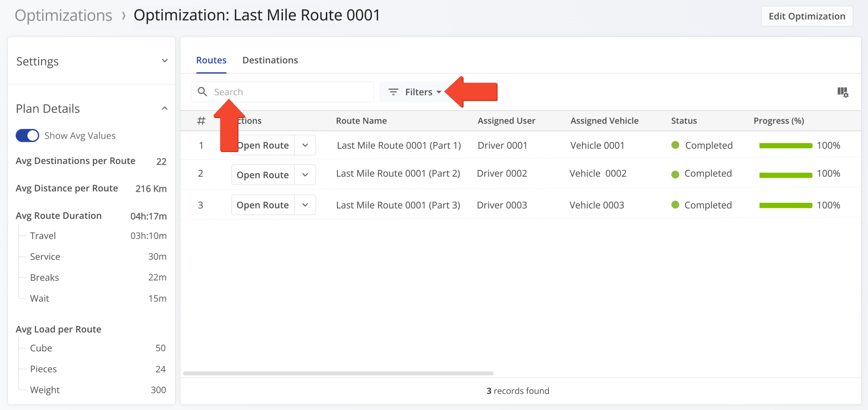Screen dimensions: 868x410
Task: Click 'Completed' status text in row 2
Action: tap(708, 173)
